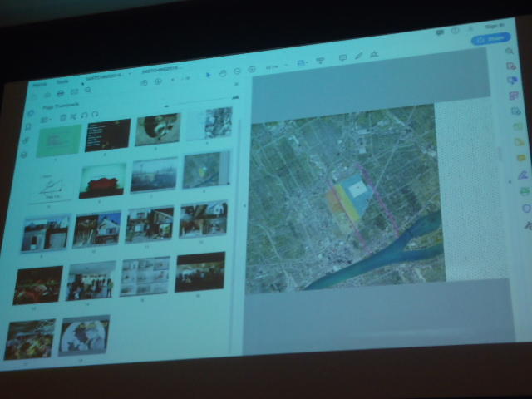Switch to Home tab
Viewport: 532px width, 399px height.
click(40, 85)
